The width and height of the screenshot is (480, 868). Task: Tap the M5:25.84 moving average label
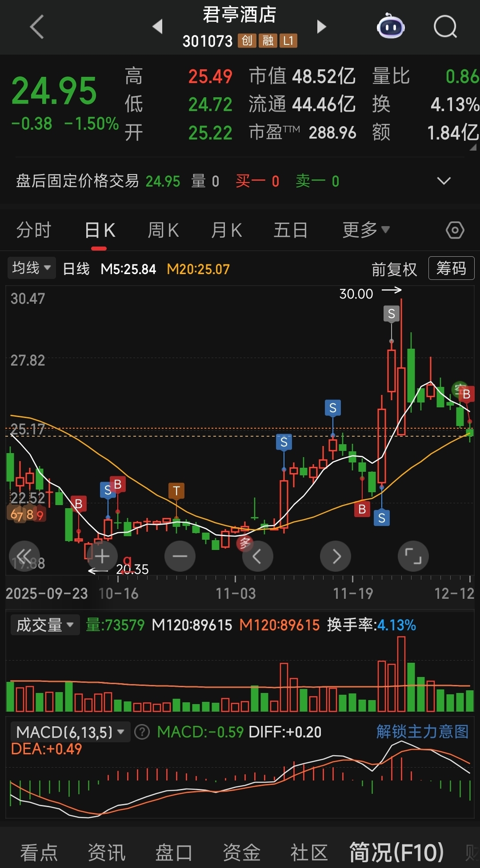[x=128, y=269]
